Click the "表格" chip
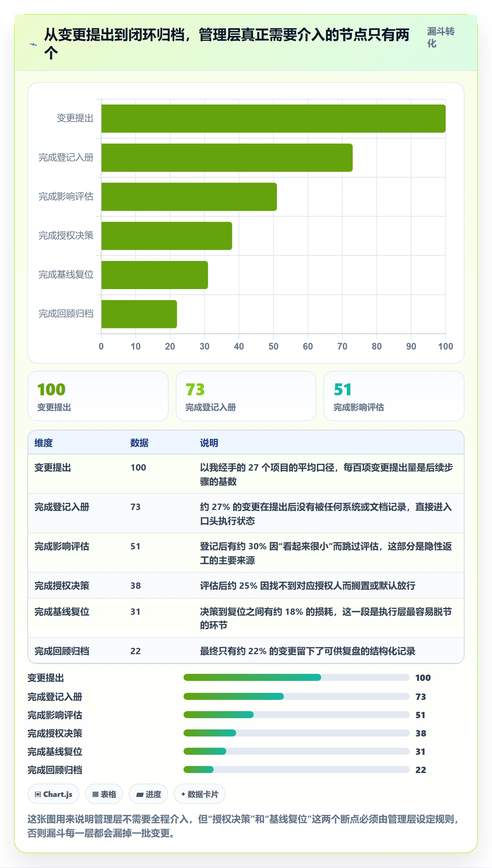492x868 pixels. [104, 794]
